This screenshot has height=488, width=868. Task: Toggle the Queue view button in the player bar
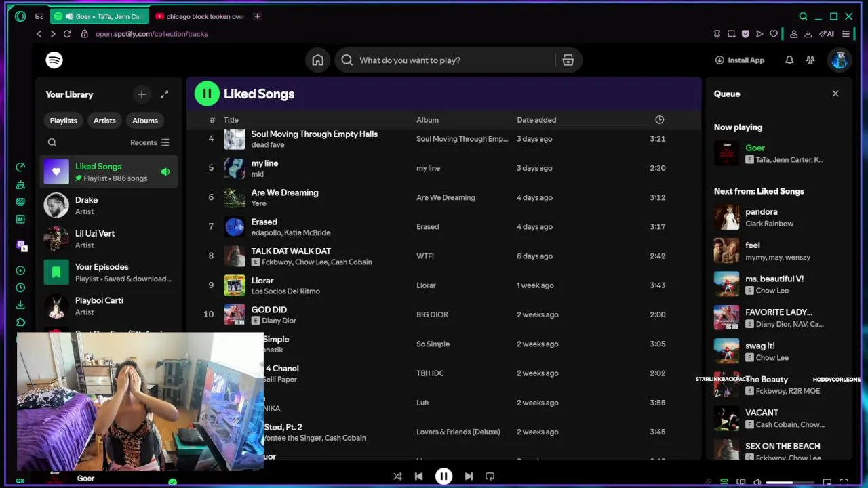(x=724, y=482)
